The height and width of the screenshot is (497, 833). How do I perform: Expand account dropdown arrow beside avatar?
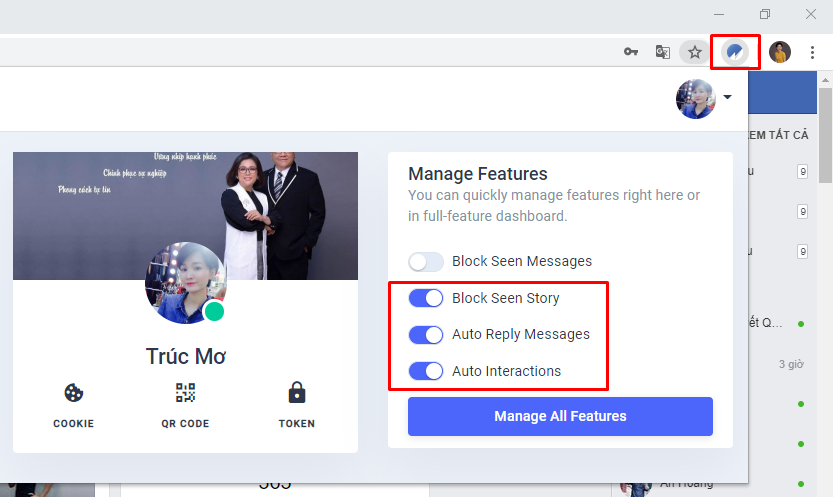point(727,97)
